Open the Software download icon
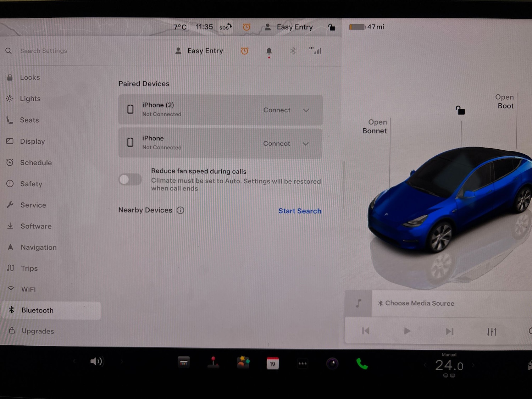The height and width of the screenshot is (399, 532). click(x=10, y=226)
